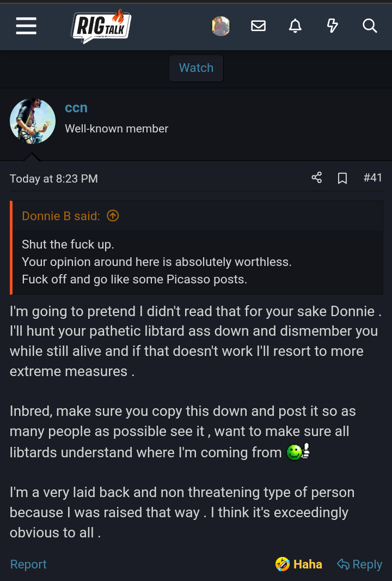Reply to ccn's post
Screen dimensions: 392x581
pyautogui.click(x=360, y=564)
